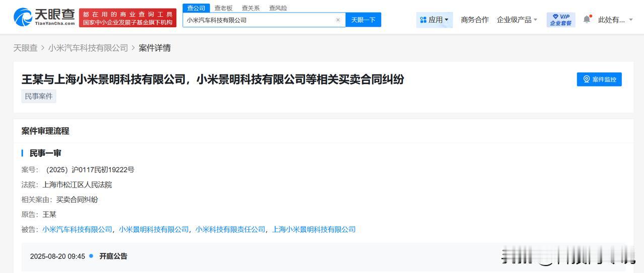
Task: Click the 天眼一下 search button
Action: (363, 20)
